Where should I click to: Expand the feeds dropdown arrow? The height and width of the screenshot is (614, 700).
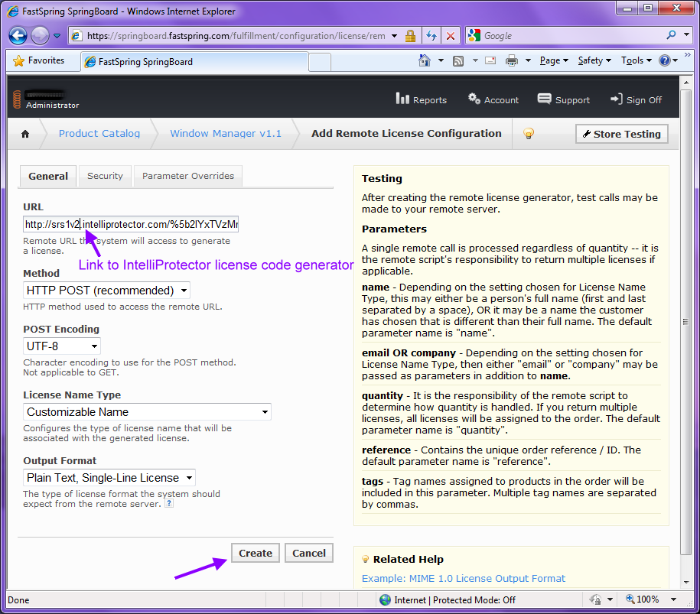475,60
